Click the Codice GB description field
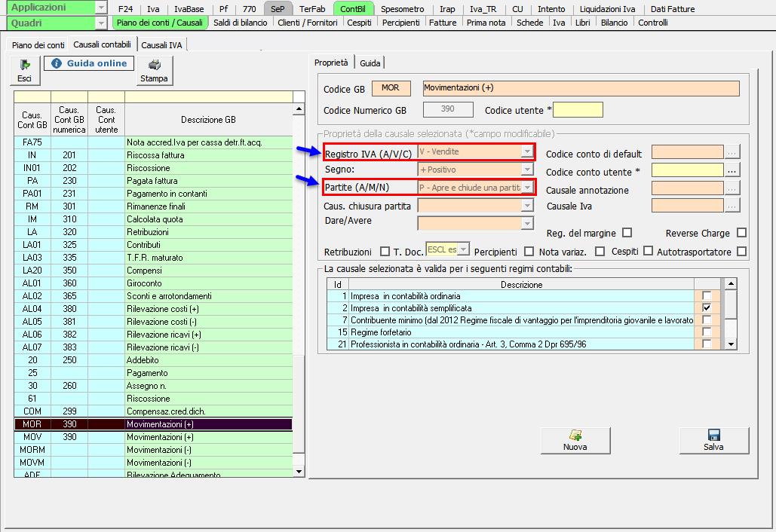The height and width of the screenshot is (532, 776). 581,88
